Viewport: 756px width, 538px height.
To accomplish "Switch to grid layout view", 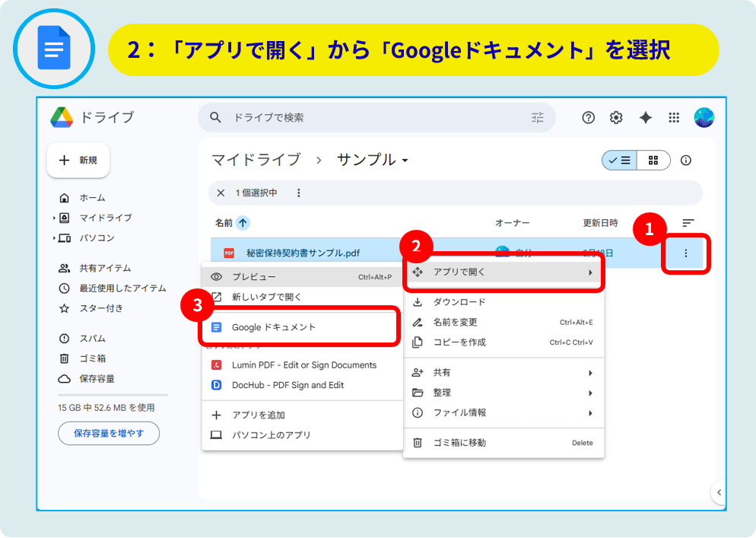I will (653, 161).
